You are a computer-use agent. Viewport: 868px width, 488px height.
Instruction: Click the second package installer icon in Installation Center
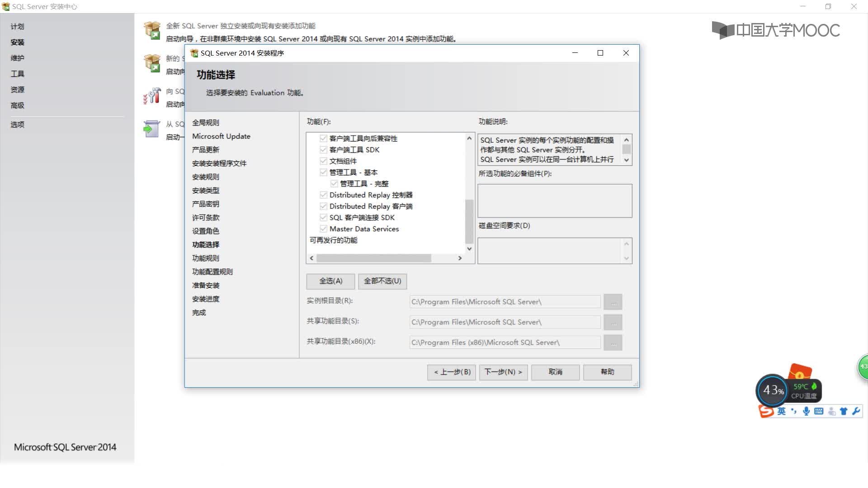coord(152,63)
